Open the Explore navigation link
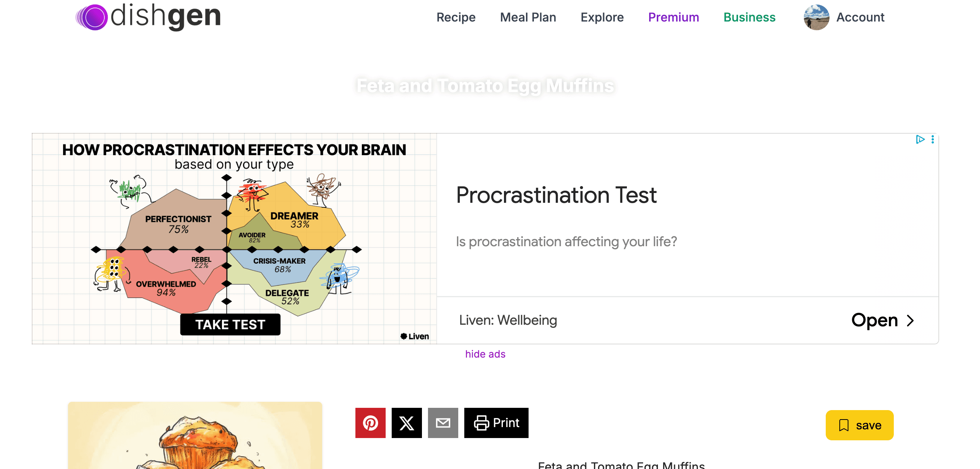Viewport: 980px width, 469px height. [x=602, y=17]
